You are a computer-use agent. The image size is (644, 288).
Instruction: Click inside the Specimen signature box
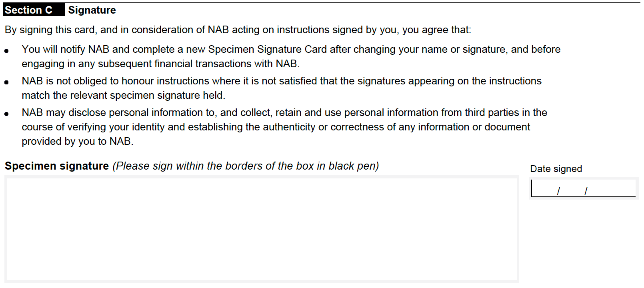pyautogui.click(x=262, y=229)
